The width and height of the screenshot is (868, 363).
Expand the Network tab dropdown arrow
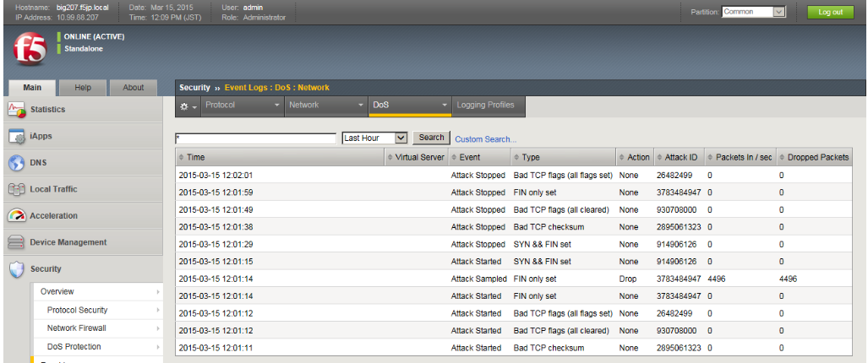(x=360, y=105)
